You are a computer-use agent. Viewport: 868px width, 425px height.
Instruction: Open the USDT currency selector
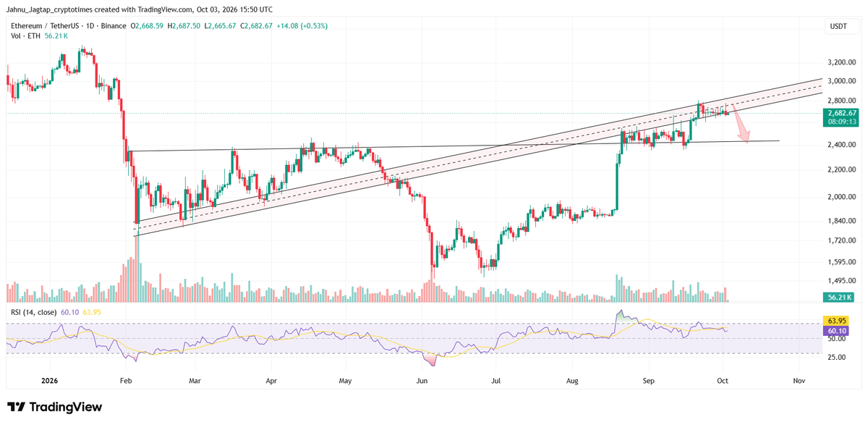point(840,27)
